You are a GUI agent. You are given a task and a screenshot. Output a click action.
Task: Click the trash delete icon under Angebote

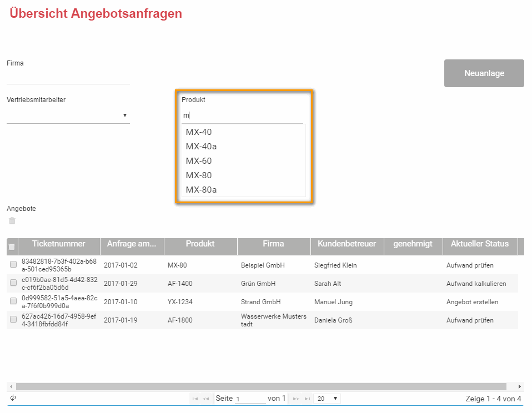12,221
